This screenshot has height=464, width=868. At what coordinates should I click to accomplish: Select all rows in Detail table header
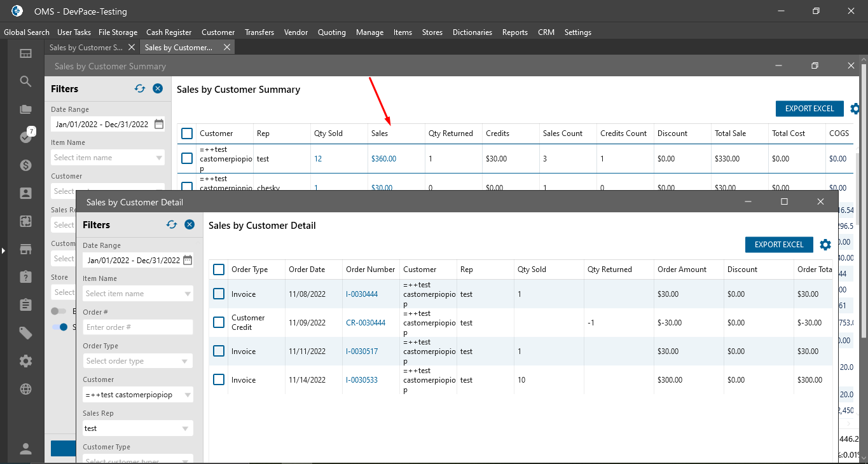219,270
